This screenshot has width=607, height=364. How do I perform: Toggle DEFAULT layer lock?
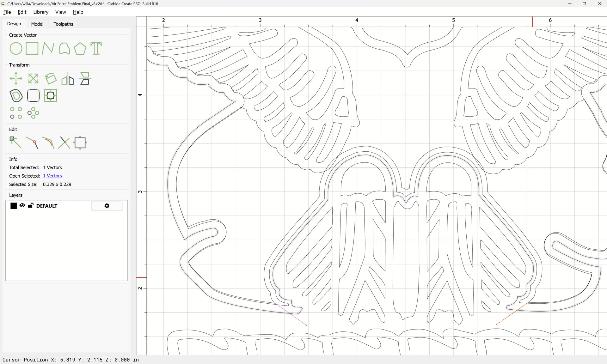(x=31, y=205)
